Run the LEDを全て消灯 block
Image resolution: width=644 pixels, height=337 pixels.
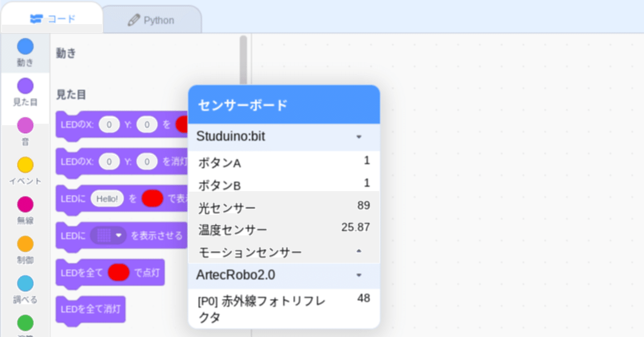[x=91, y=310]
